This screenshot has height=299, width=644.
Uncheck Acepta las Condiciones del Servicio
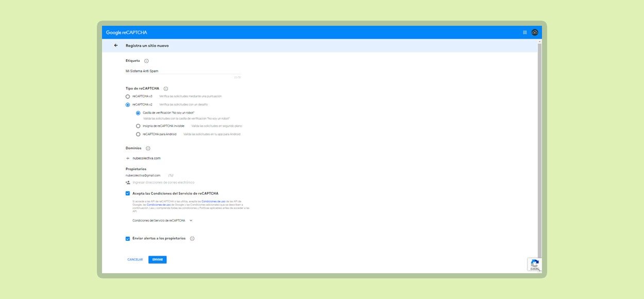pos(128,193)
